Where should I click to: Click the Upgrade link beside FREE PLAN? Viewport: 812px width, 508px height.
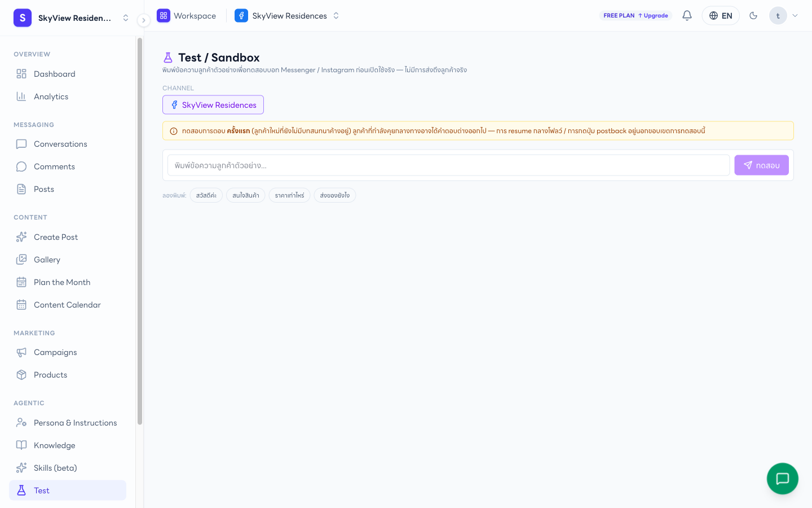click(x=654, y=16)
